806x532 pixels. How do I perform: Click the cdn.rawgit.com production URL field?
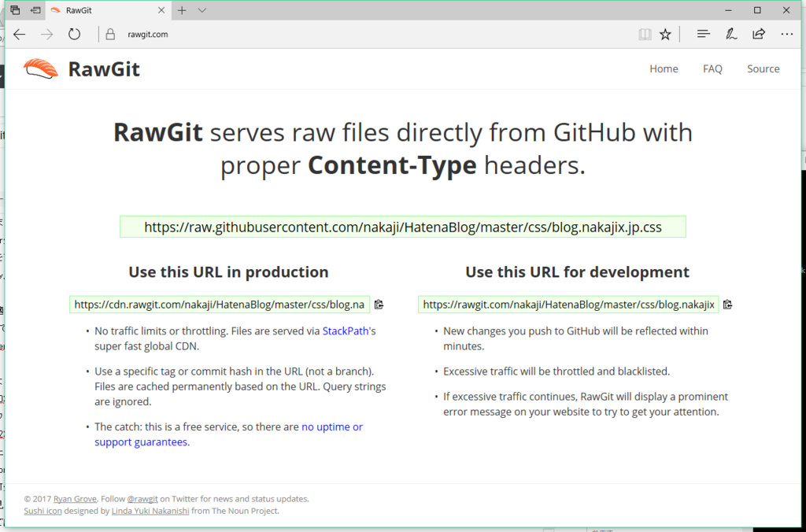220,305
